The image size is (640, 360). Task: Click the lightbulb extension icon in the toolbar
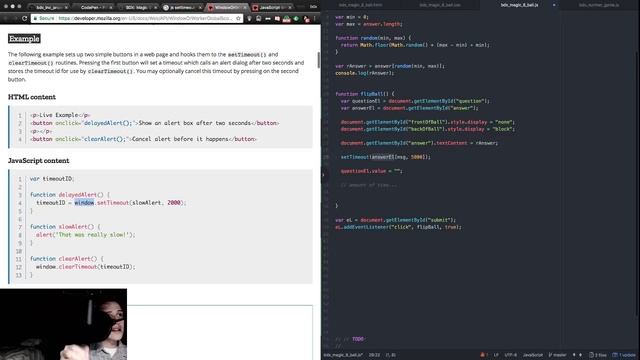point(249,19)
